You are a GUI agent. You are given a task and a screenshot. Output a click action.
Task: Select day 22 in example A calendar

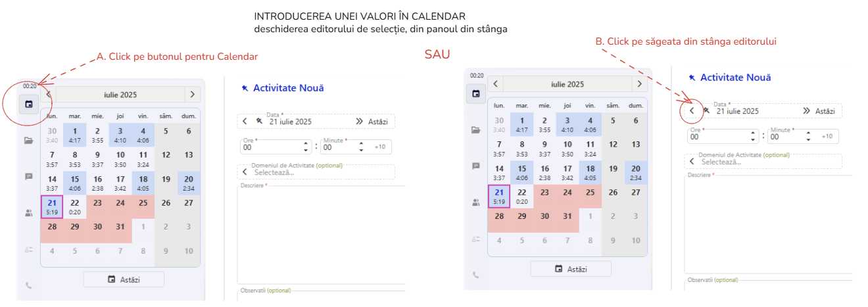pyautogui.click(x=75, y=206)
